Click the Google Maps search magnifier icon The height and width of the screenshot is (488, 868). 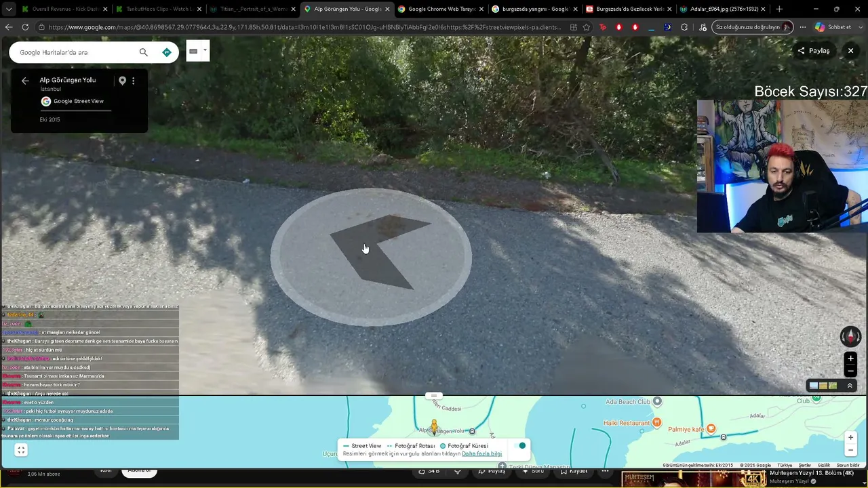point(143,52)
